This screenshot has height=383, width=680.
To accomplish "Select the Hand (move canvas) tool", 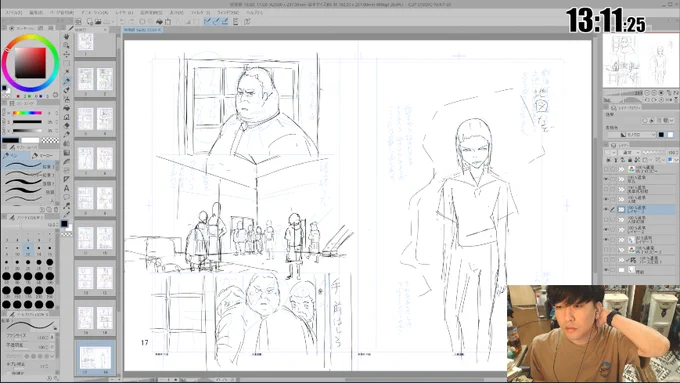I will click(x=66, y=36).
